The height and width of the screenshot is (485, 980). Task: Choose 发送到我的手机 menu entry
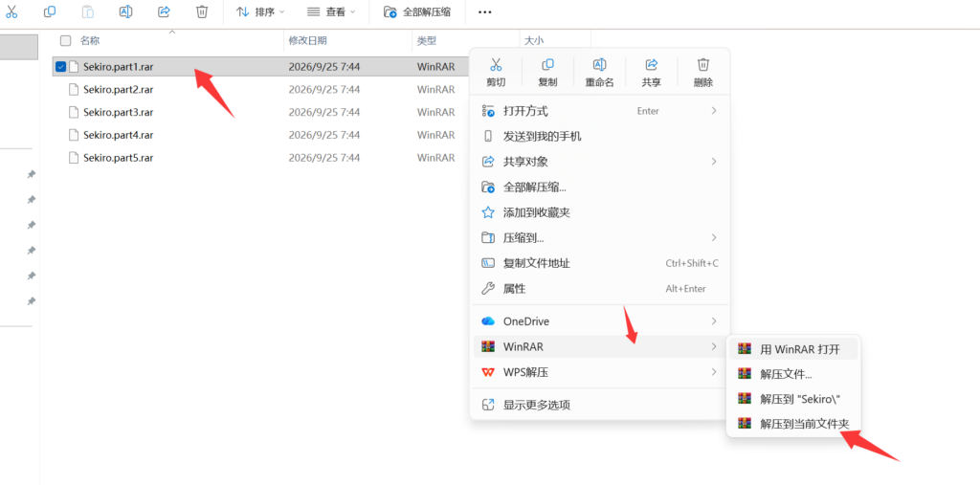point(599,136)
